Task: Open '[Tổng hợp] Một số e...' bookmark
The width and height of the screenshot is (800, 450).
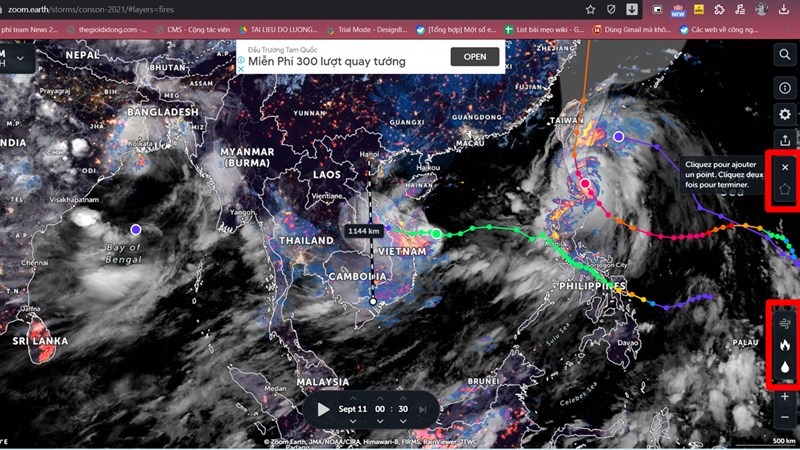Action: 456,30
